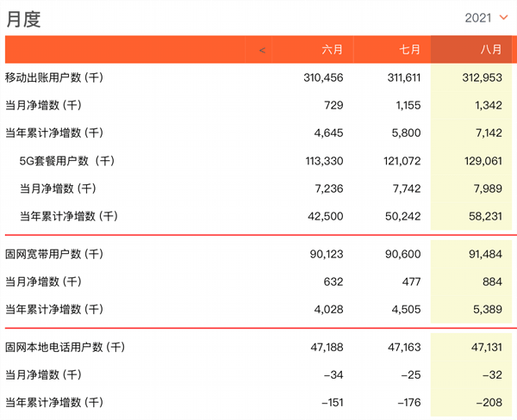Select the 七月 column header

[410, 50]
